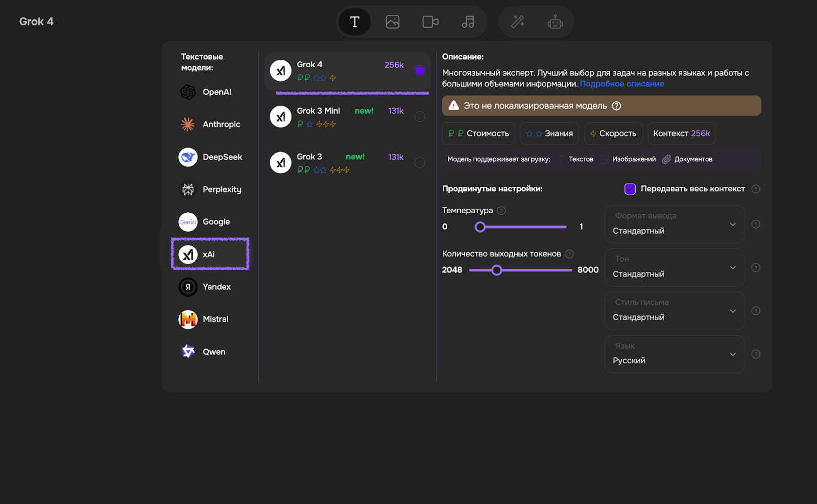Click help icon next to Количество выходных токенов

tap(569, 254)
